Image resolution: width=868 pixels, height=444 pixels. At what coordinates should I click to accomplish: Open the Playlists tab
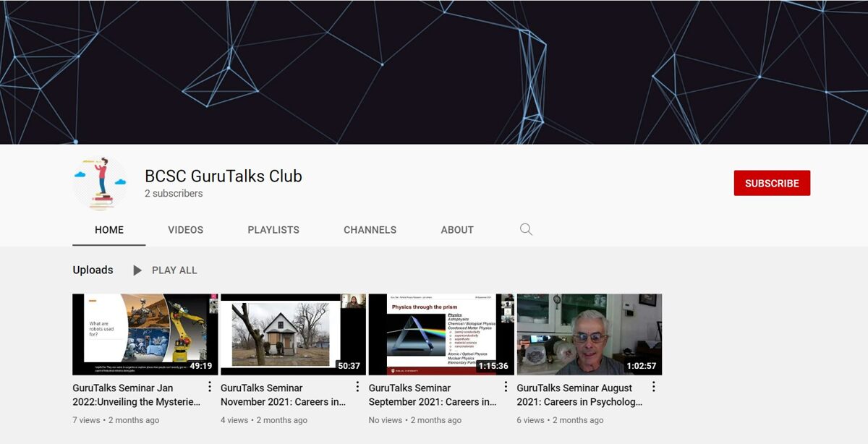273,230
